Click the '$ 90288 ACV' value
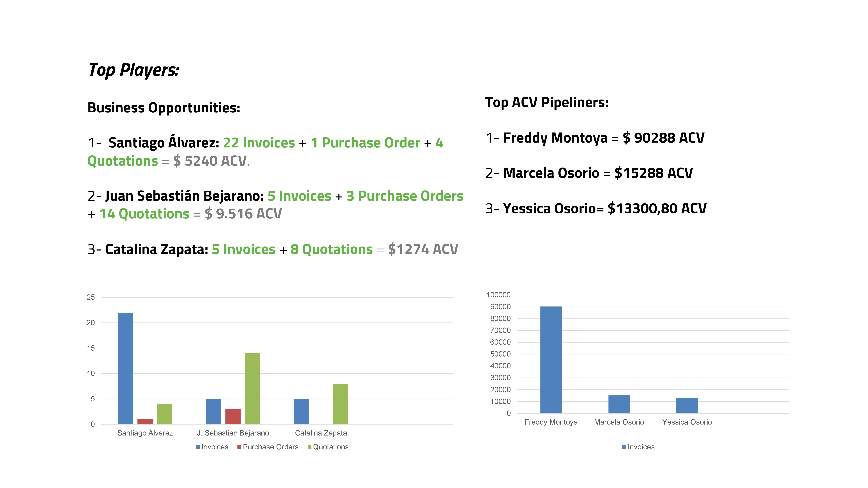This screenshot has width=868, height=488. pyautogui.click(x=664, y=138)
